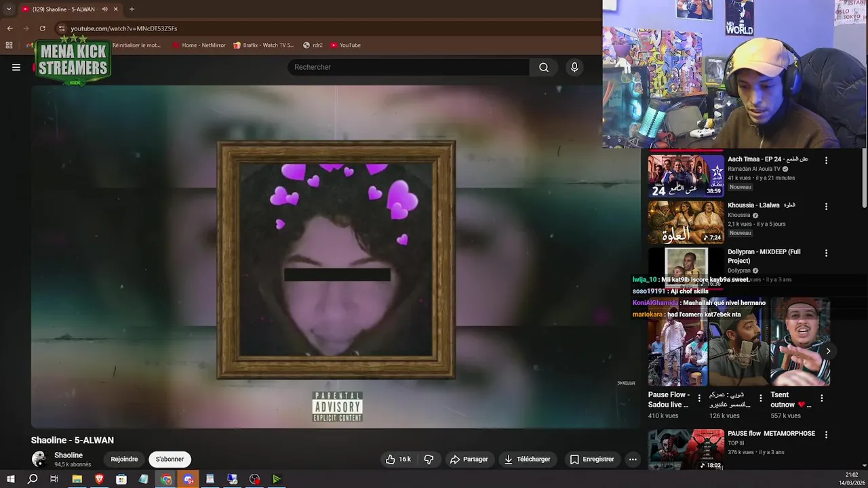This screenshot has height=488, width=868.
Task: Open File Explorer from taskbar
Action: coord(77,479)
